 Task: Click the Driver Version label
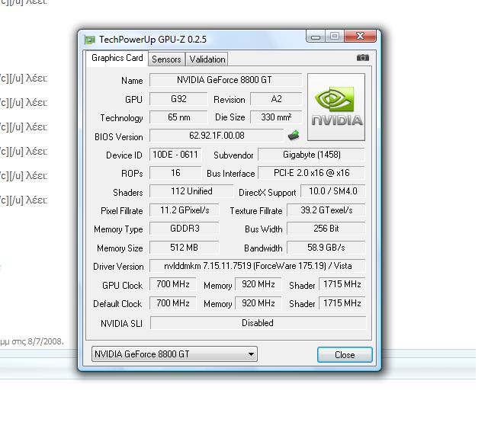(118, 267)
